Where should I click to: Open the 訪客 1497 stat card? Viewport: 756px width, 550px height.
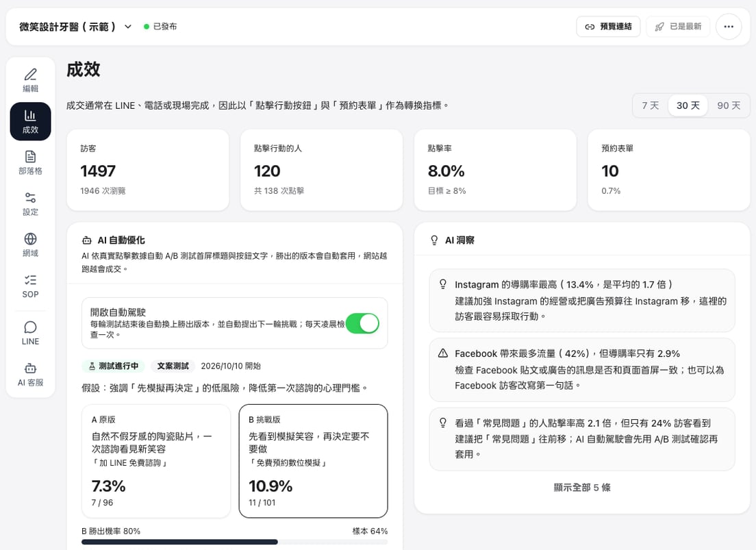pos(148,170)
